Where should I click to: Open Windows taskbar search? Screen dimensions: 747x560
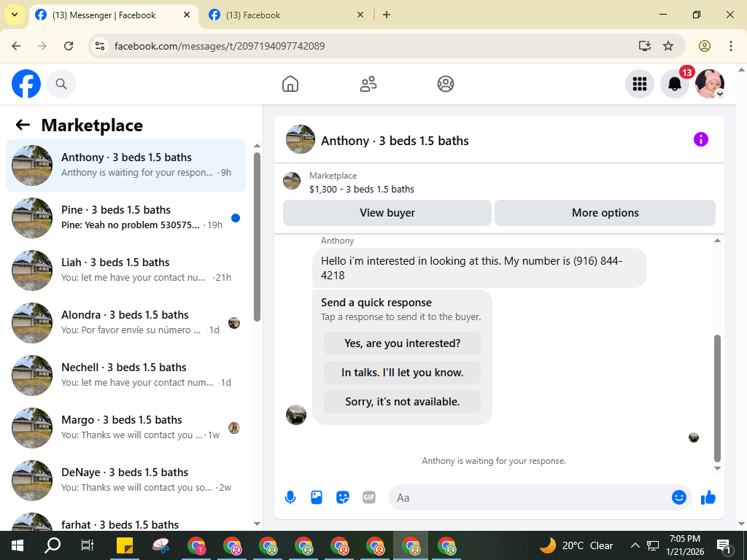point(53,545)
